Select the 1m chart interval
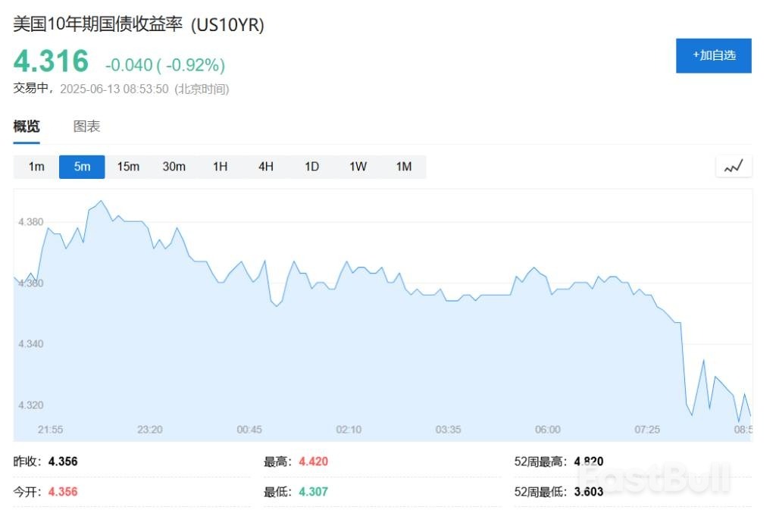 35,166
